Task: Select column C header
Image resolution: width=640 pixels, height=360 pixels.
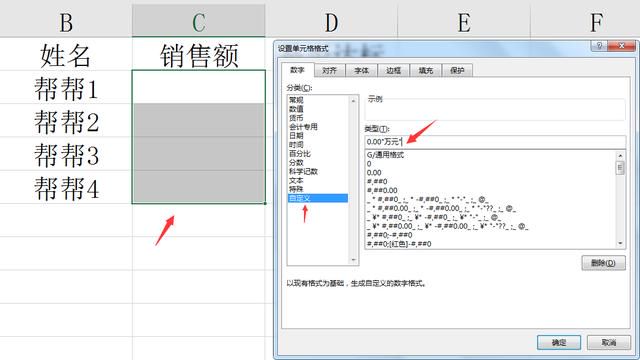Action: pos(199,21)
